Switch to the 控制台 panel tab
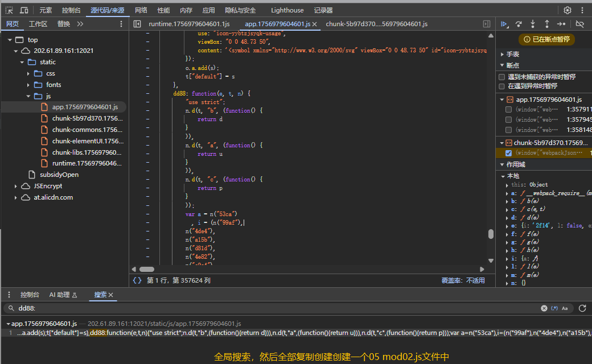 click(71, 10)
